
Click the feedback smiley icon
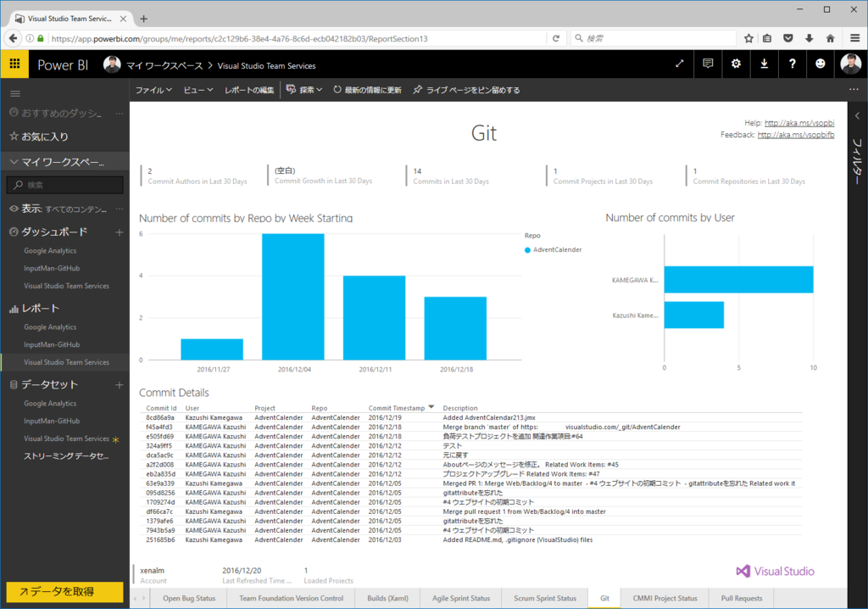tap(821, 64)
